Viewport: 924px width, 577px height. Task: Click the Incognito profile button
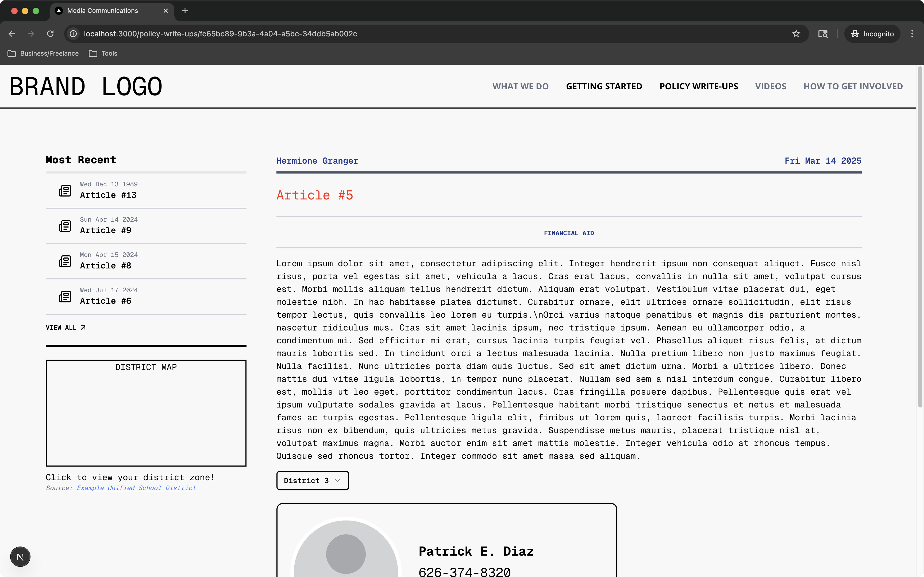(872, 34)
